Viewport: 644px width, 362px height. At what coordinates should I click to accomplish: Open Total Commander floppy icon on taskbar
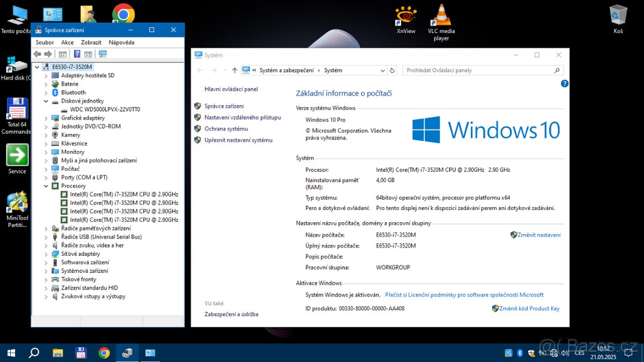[81, 353]
